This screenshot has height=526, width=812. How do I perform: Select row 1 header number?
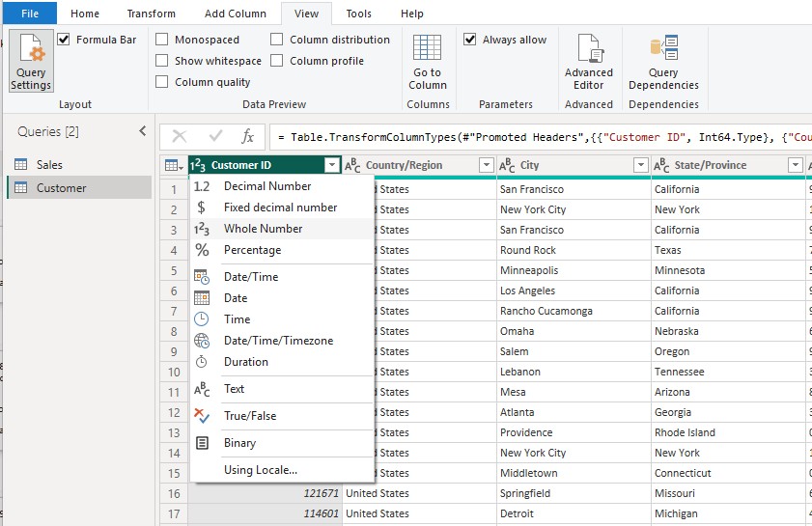tap(174, 189)
